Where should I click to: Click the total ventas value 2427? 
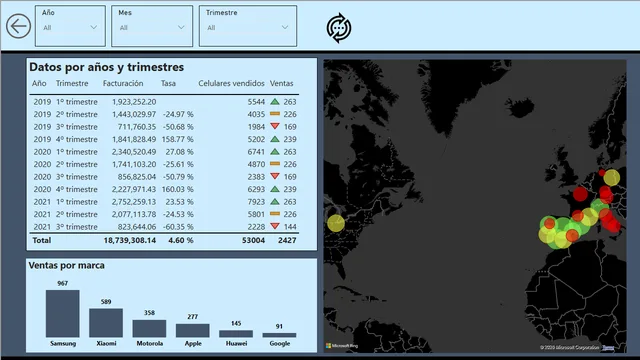287,240
